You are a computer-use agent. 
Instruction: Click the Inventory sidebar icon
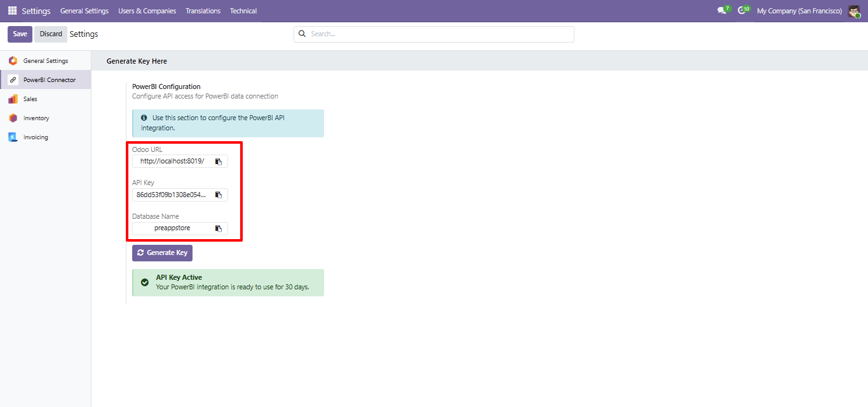coord(13,118)
